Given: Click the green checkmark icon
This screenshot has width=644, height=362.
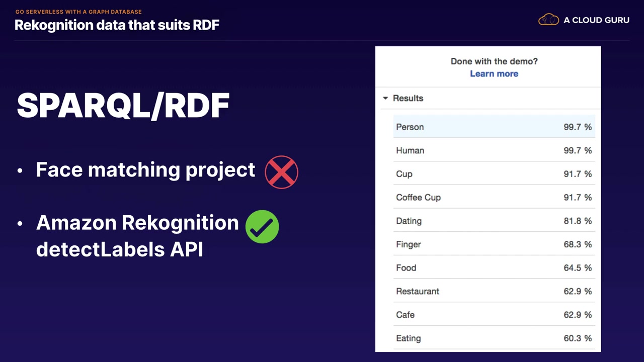Looking at the screenshot, I should coord(262,227).
